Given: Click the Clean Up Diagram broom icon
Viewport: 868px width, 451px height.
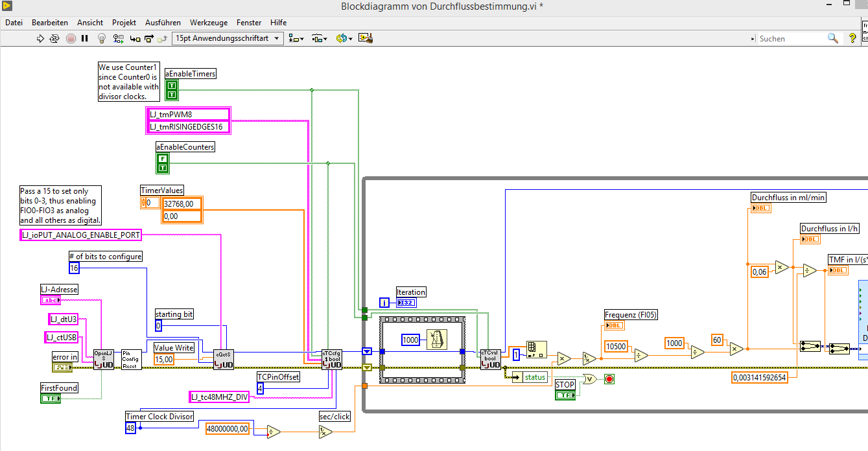Looking at the screenshot, I should [x=366, y=39].
